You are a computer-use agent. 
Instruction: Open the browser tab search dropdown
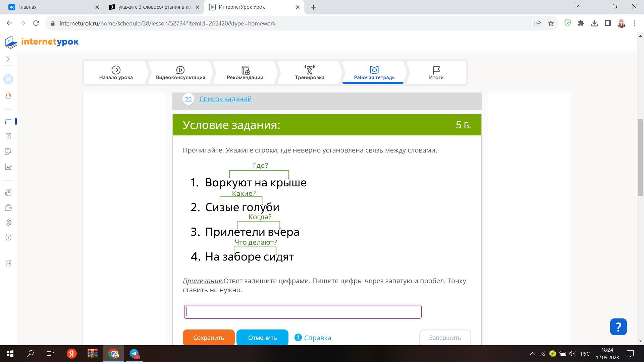point(577,6)
